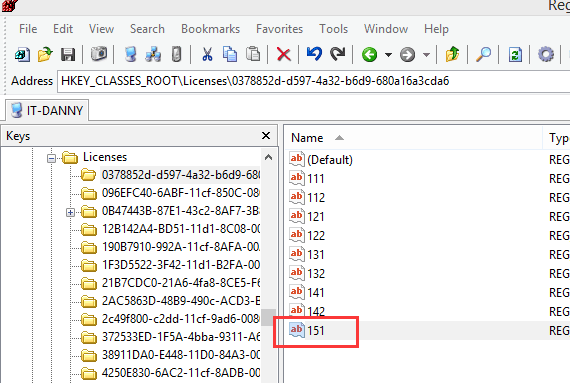The height and width of the screenshot is (383, 570).
Task: Click the snapshot camera toolbar icon
Action: [x=99, y=54]
